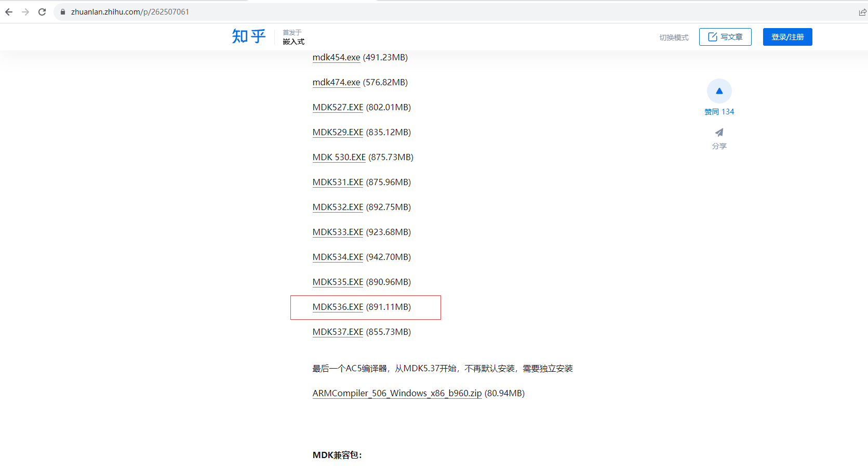Click the browser forward arrow
The height and width of the screenshot is (469, 868).
tap(25, 12)
